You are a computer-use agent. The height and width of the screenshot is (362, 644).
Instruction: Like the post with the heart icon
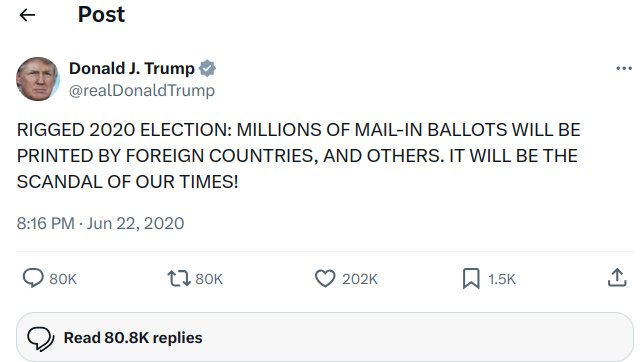pos(325,279)
